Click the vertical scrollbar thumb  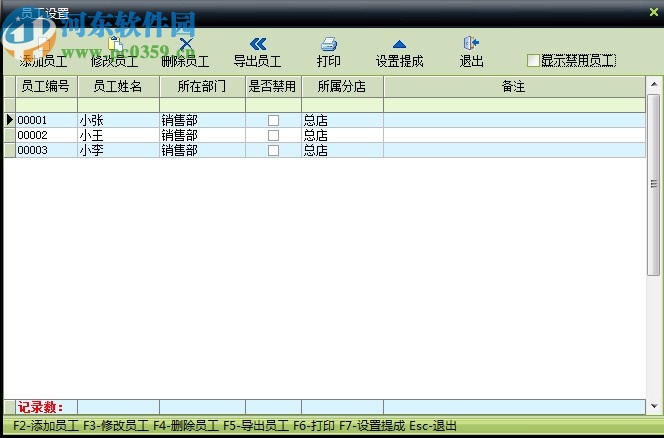click(x=654, y=184)
